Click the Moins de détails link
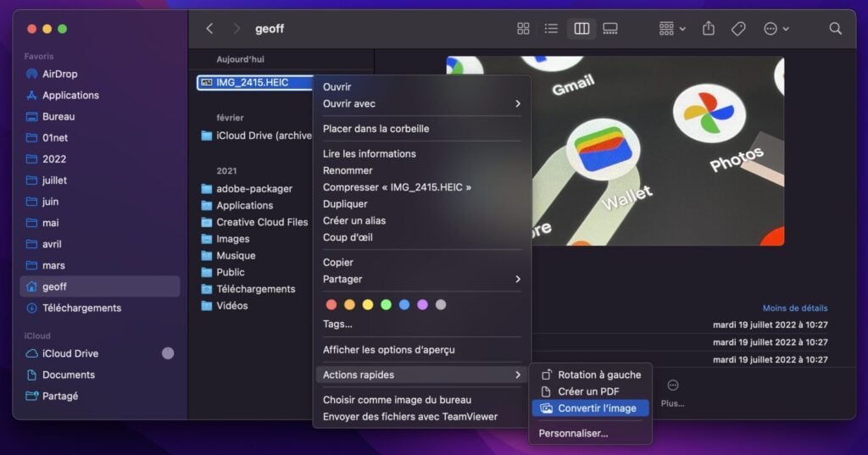Viewport: 868px width, 455px height. [795, 308]
